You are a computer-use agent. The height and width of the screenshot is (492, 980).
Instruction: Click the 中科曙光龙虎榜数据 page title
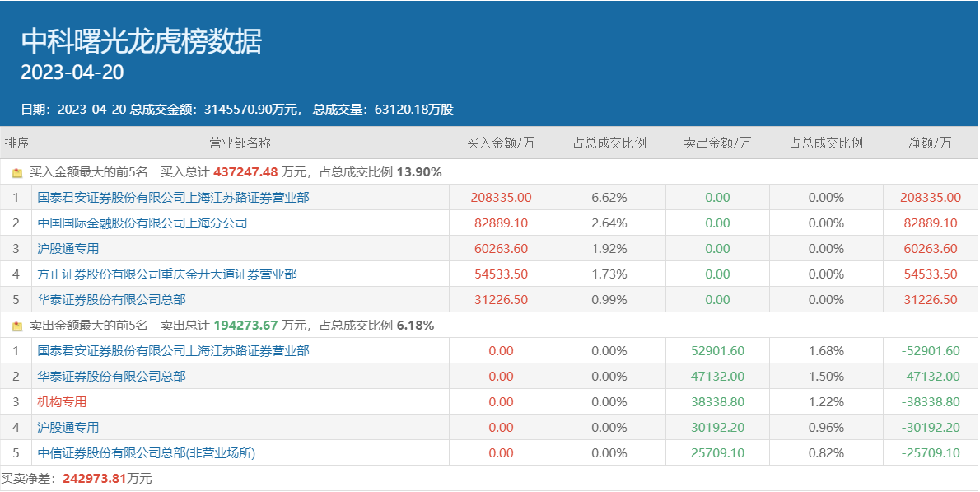141,41
